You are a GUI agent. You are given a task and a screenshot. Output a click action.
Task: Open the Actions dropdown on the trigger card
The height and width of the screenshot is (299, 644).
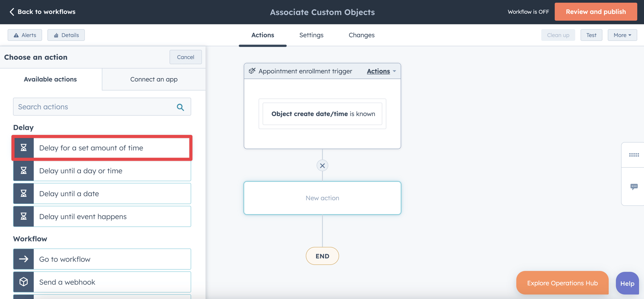coord(381,71)
